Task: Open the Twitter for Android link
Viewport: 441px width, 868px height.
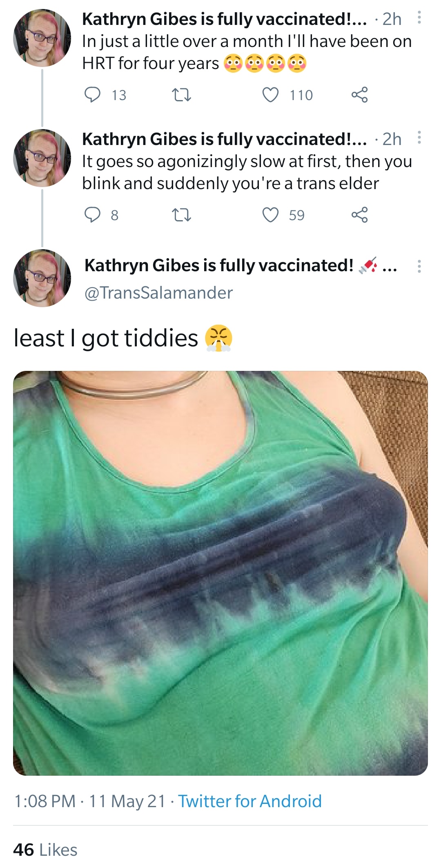Action: pyautogui.click(x=250, y=801)
